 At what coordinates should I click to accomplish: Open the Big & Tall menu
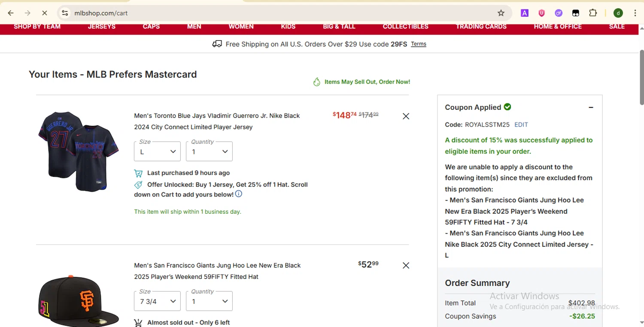(339, 27)
